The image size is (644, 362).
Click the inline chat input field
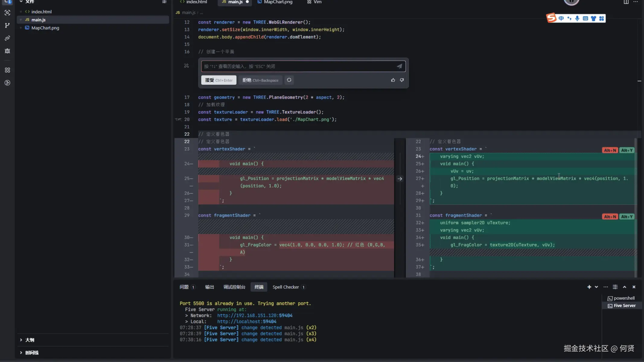click(x=299, y=66)
